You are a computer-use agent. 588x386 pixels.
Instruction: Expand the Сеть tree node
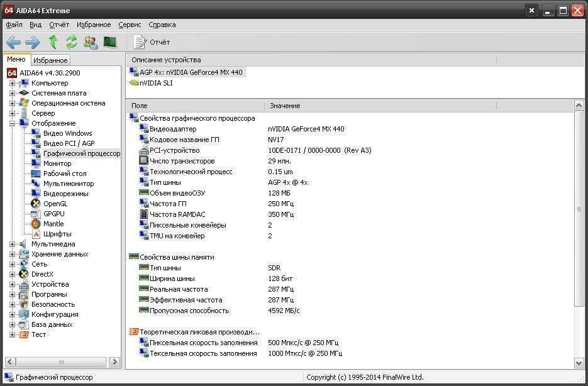point(12,264)
